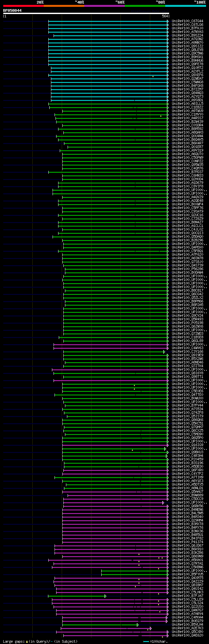209x644 pixels.
Task: Click the UniRef100_B6K4R7 hit name
Action: 187,143
